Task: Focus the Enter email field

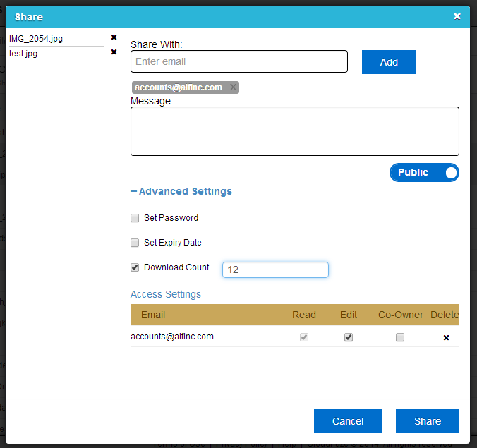Action: coord(239,61)
